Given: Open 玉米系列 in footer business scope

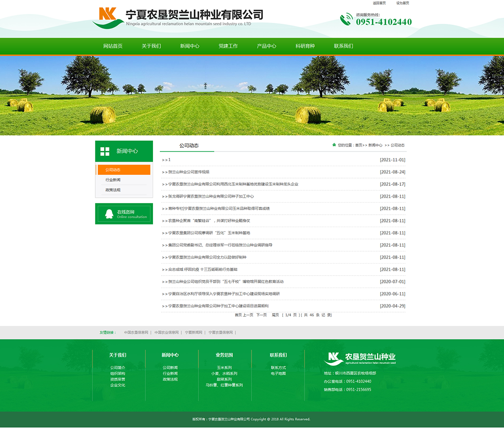Looking at the screenshot, I should coord(224,368).
